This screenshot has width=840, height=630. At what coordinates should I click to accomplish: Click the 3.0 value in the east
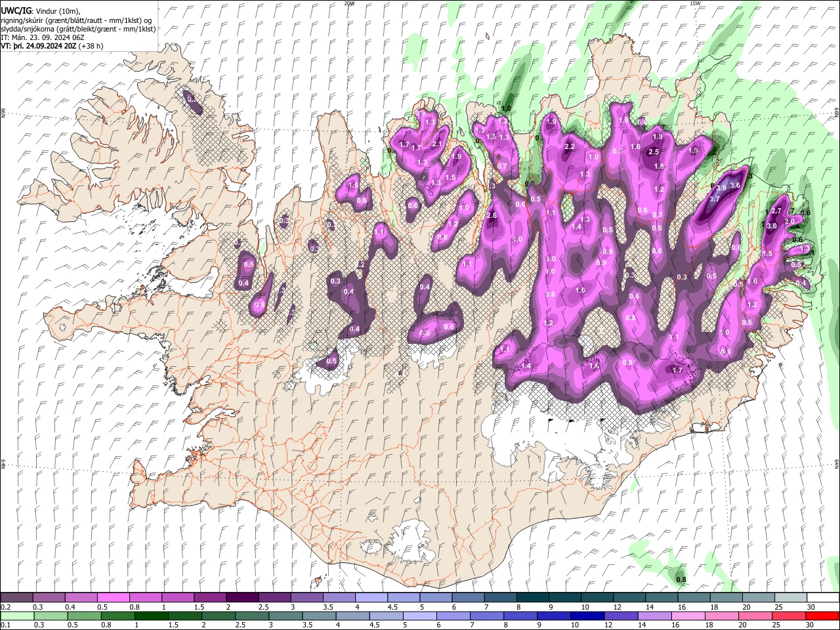tap(772, 226)
